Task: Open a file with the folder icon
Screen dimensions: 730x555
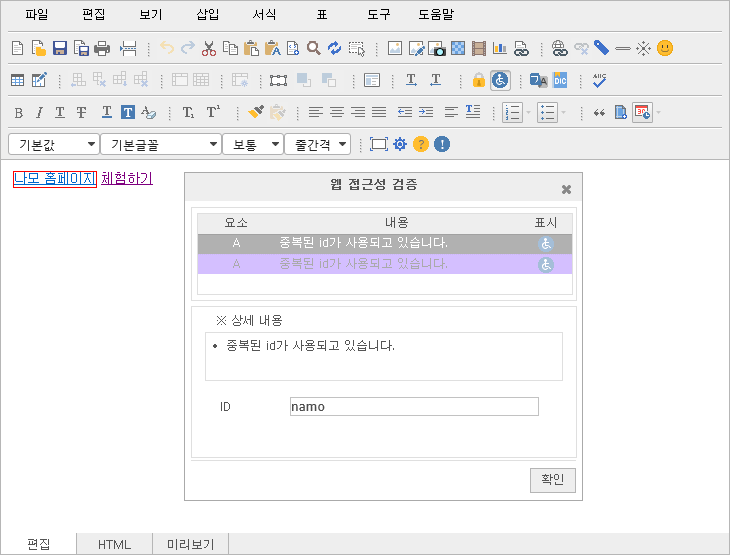Action: pyautogui.click(x=39, y=48)
